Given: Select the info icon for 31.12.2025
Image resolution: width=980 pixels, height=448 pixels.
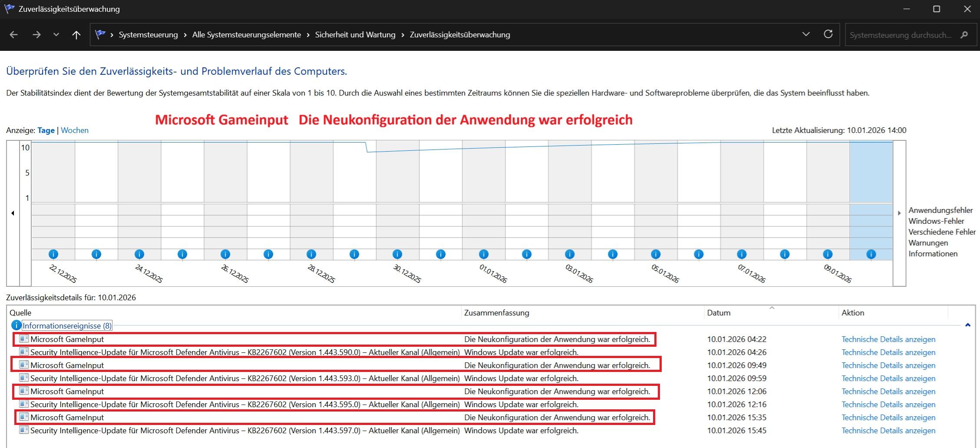Looking at the screenshot, I should [441, 254].
